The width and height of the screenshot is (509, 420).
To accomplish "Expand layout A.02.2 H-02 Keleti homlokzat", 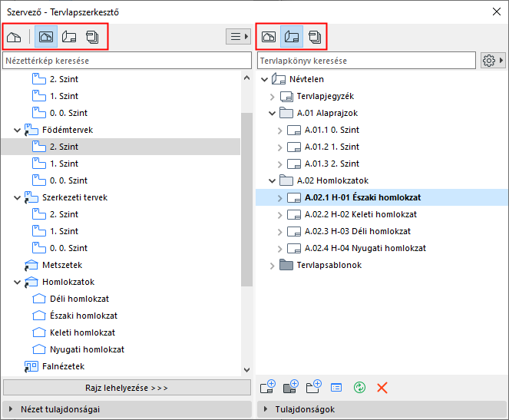I will tap(280, 215).
